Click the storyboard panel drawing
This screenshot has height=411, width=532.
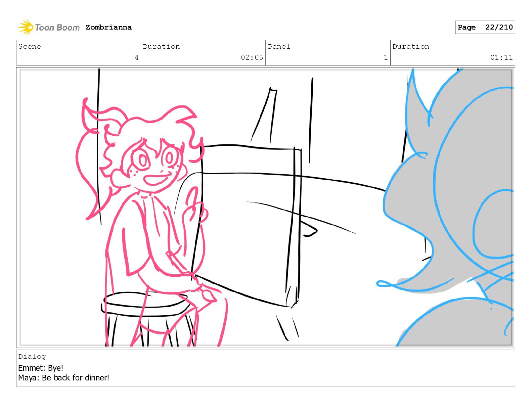point(266,208)
